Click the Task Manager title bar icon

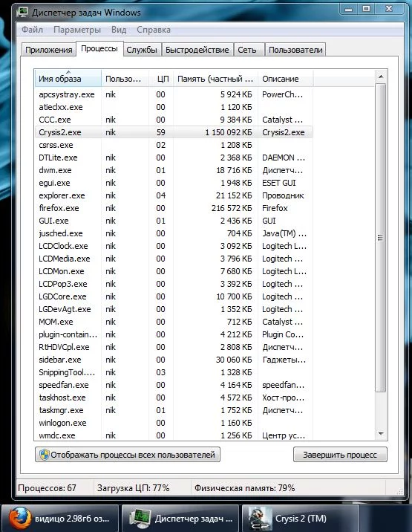point(23,12)
